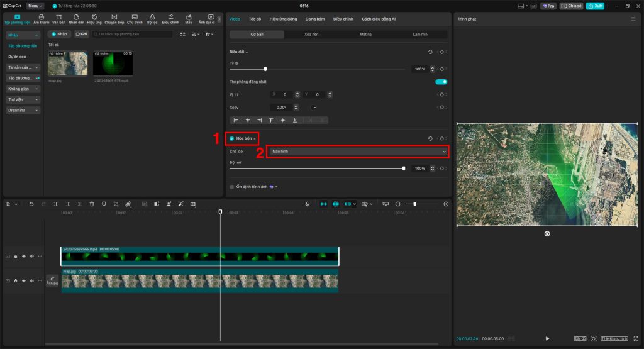Screen dimensions: 644x349
Task: Toggle the Hòa trộn checkbox
Action: (x=232, y=138)
